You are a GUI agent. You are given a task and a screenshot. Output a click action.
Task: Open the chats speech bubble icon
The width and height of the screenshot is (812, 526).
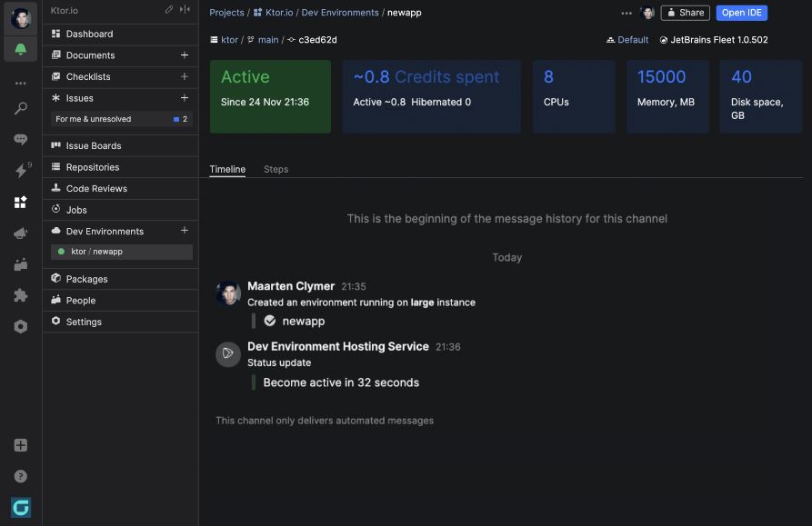point(20,140)
